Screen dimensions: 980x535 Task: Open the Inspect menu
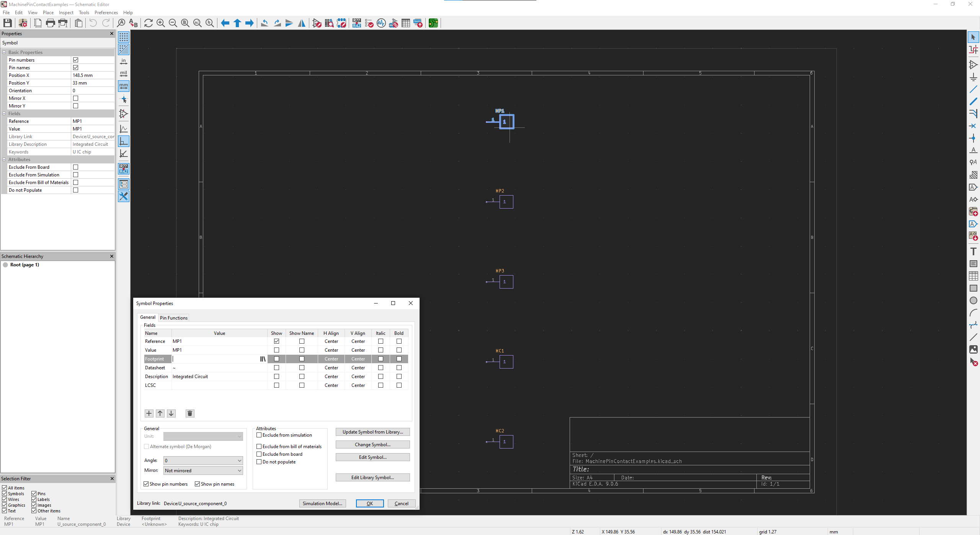click(x=66, y=13)
